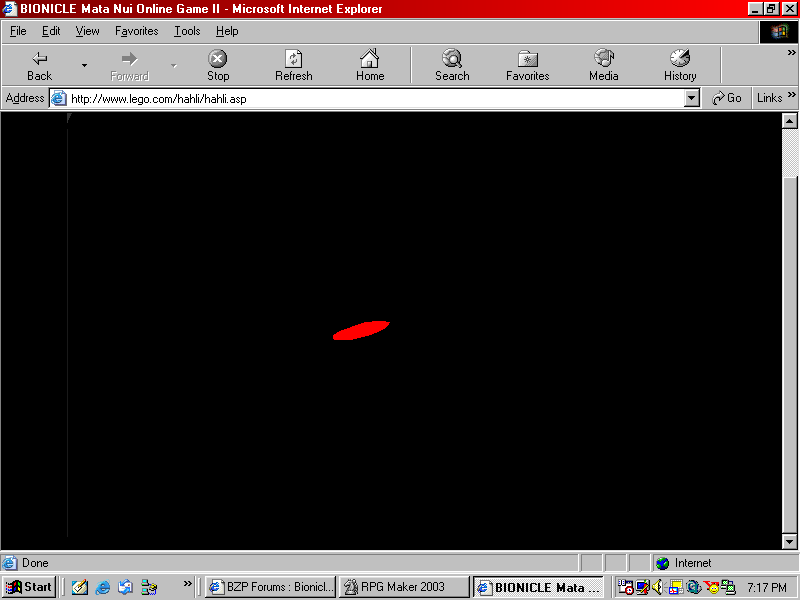Open Yahoo Messenger from the system tray
800x600 pixels.
tap(711, 587)
